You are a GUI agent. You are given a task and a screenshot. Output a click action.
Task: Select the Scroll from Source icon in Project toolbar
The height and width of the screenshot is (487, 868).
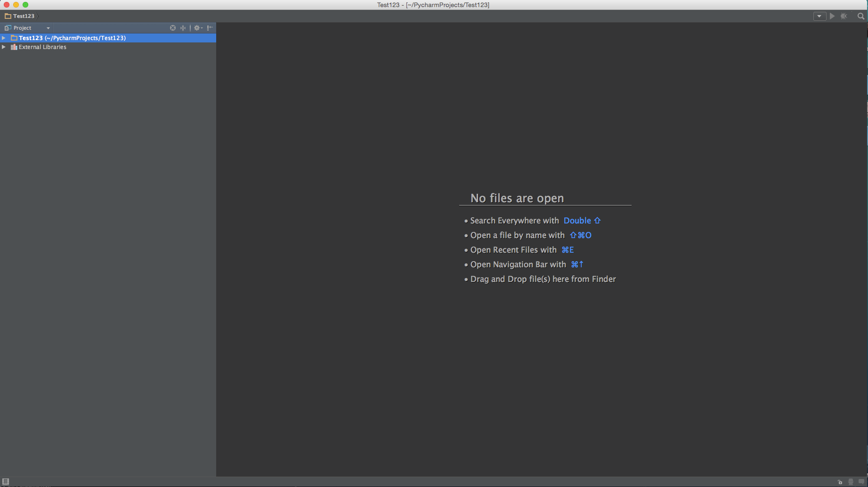[x=173, y=28]
